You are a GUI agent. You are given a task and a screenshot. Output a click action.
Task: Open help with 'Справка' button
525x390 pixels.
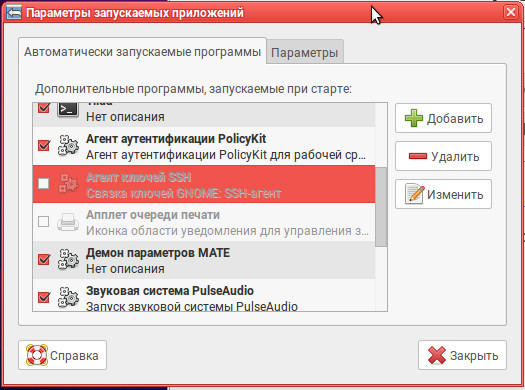63,355
